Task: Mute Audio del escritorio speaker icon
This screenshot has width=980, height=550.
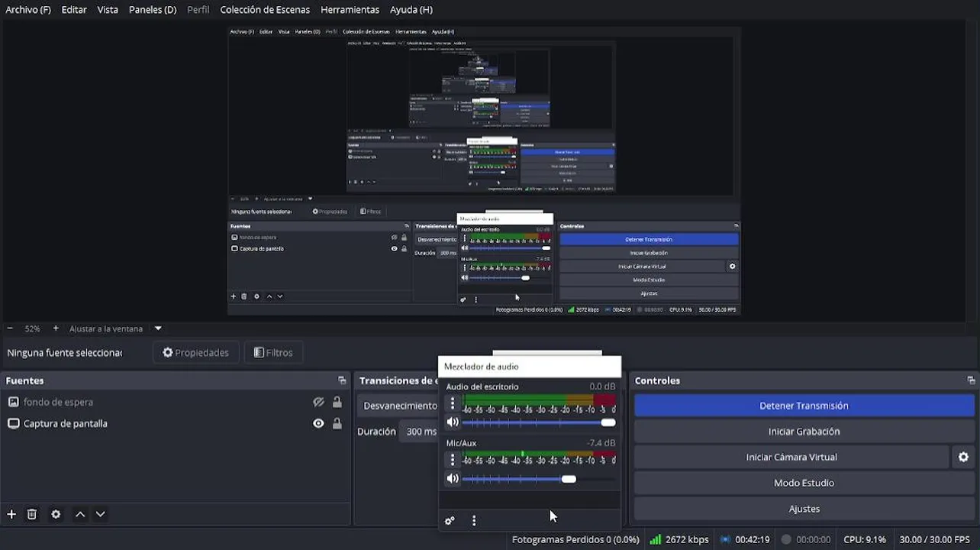Action: (x=453, y=422)
